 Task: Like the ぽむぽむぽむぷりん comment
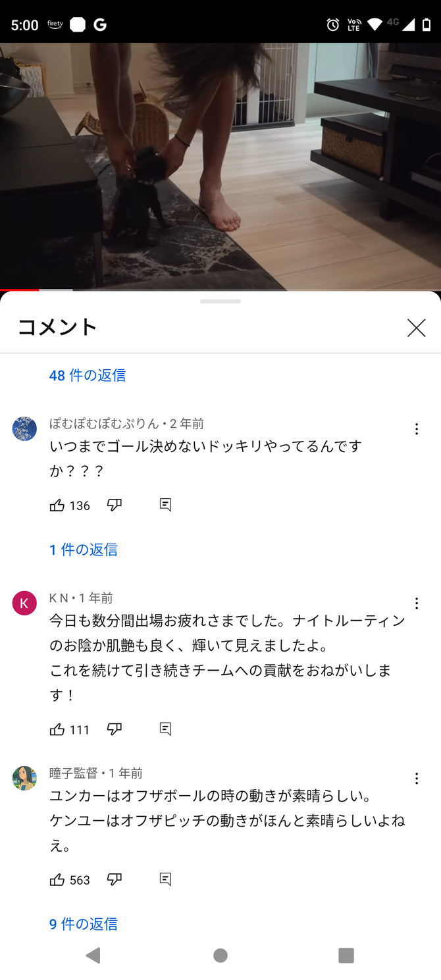(57, 505)
